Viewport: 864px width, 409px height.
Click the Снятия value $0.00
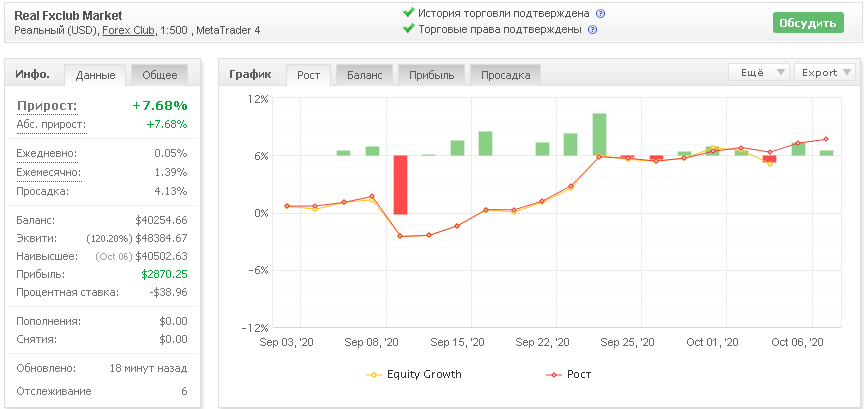point(173,340)
